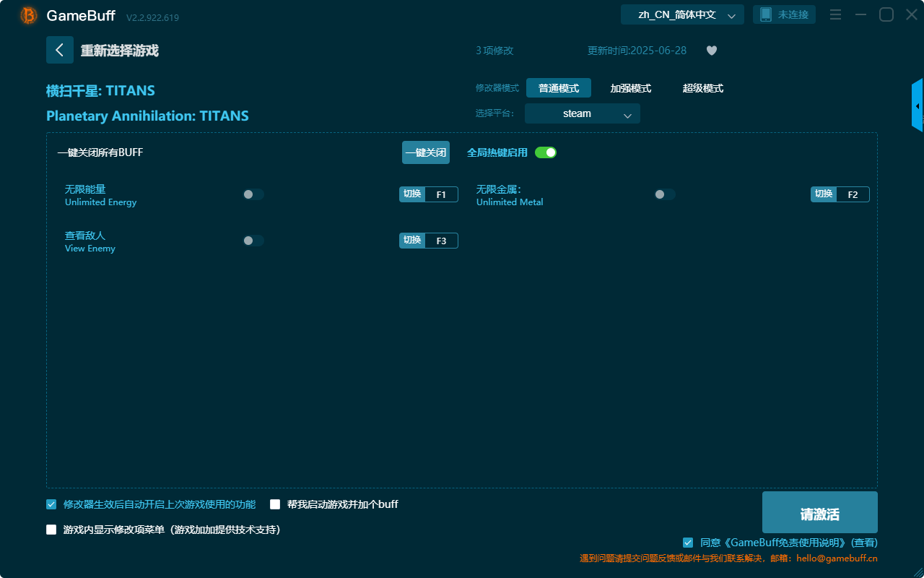Image resolution: width=924 pixels, height=578 pixels.
Task: Select 超级模式 trainer mode tab
Action: [x=703, y=88]
